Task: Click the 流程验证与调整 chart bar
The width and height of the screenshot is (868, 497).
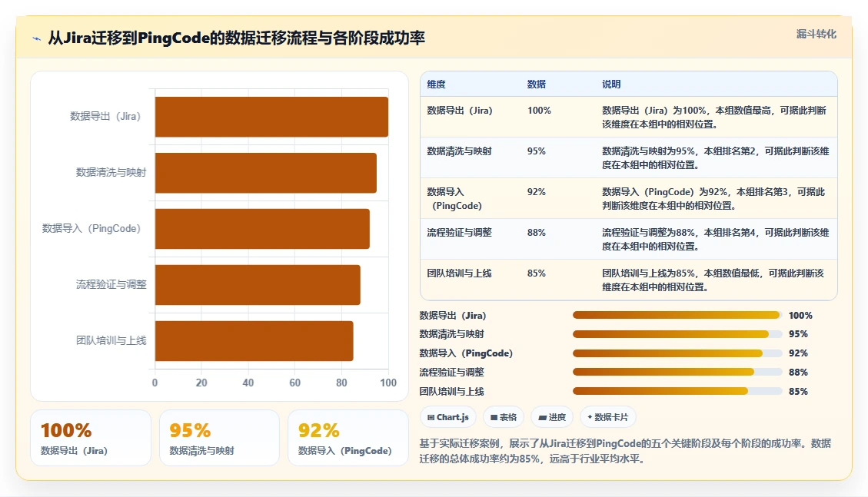Action: [x=258, y=285]
